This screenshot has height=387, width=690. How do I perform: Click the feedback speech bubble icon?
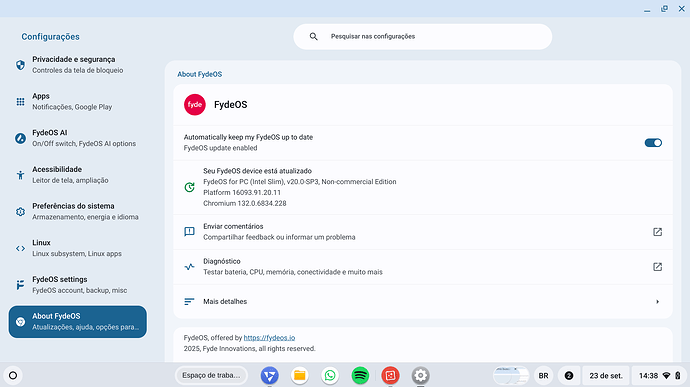tap(189, 232)
